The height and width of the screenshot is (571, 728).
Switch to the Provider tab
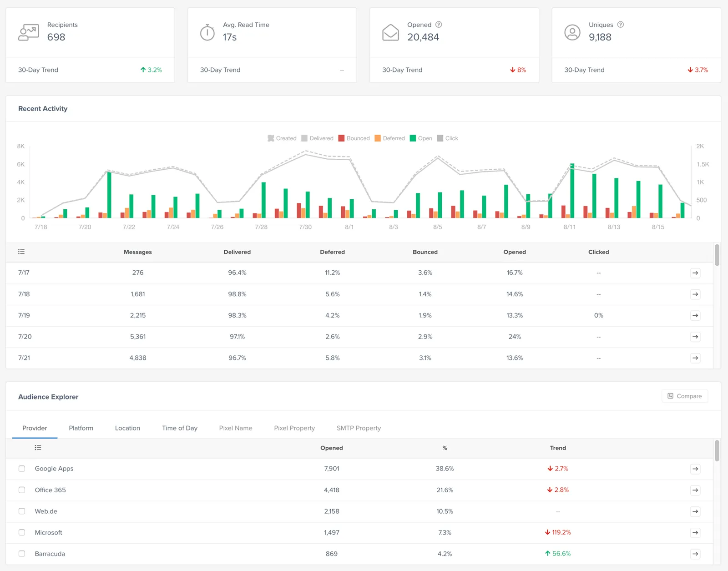(x=35, y=428)
